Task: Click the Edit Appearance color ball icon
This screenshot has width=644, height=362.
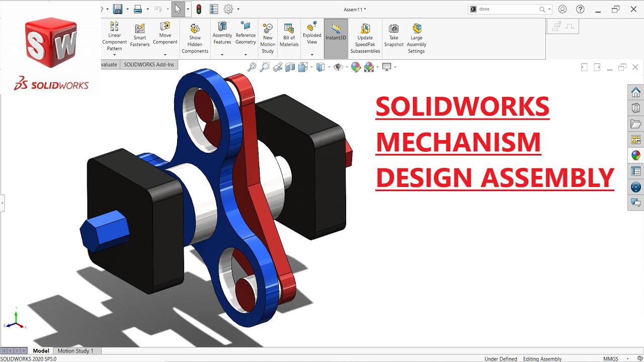Action: (356, 67)
